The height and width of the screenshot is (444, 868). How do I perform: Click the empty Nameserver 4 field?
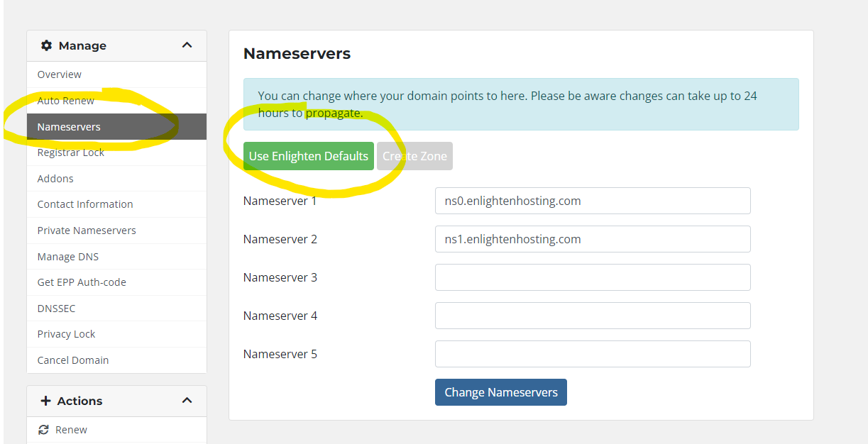593,316
